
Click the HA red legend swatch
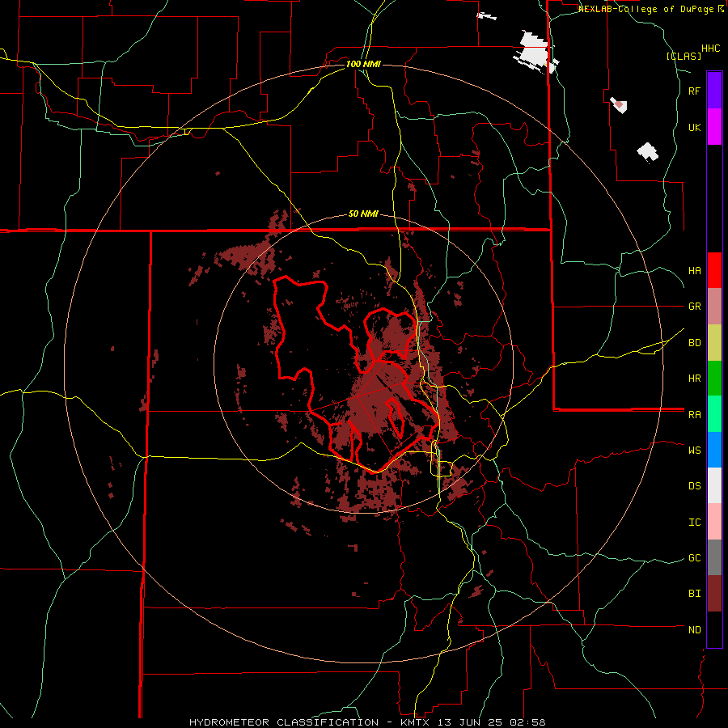(714, 270)
